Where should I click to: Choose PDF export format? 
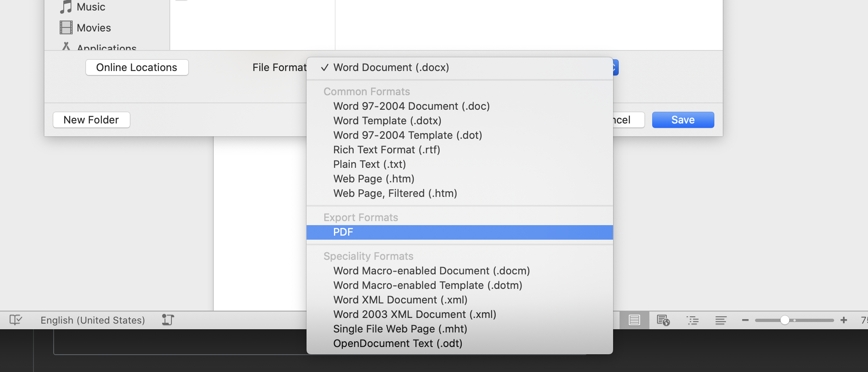[x=460, y=232]
